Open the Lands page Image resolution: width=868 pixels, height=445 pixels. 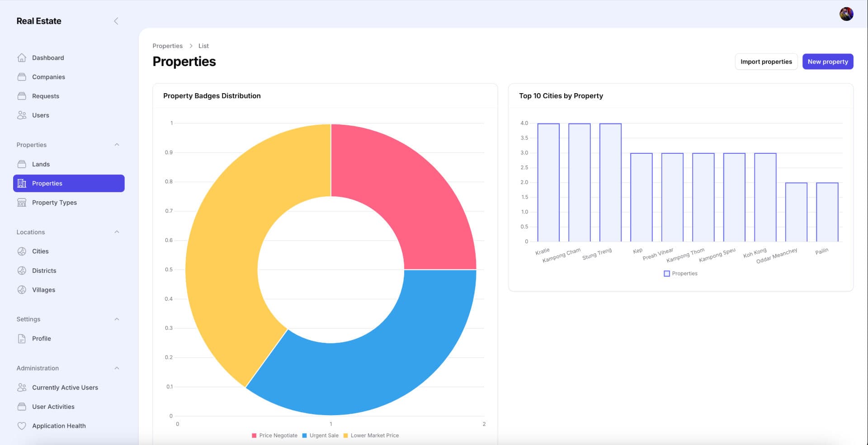pyautogui.click(x=69, y=164)
